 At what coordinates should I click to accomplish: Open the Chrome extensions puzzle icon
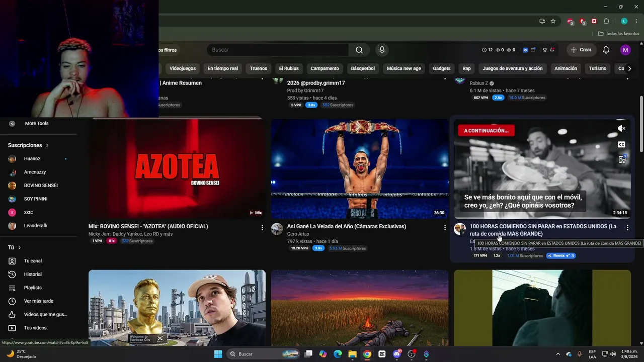tap(606, 21)
